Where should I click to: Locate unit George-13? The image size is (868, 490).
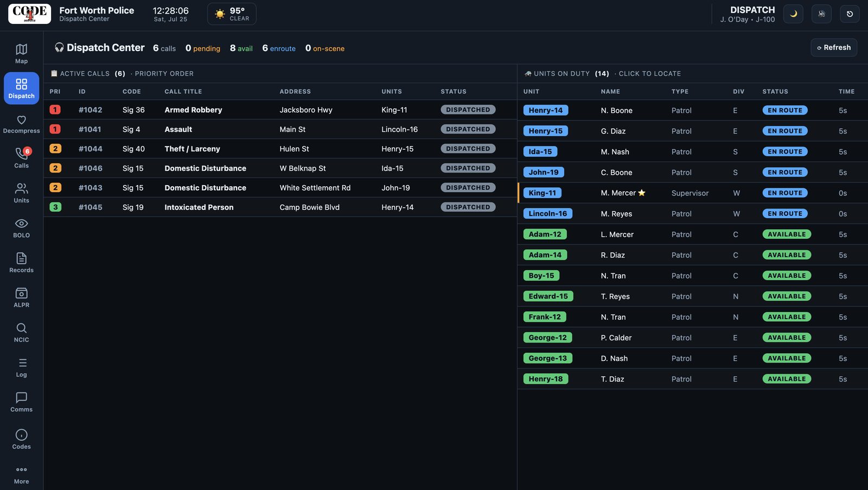pos(548,358)
